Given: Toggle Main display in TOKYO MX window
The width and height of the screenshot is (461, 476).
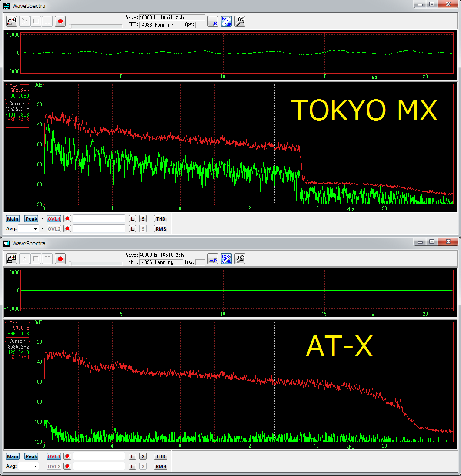Looking at the screenshot, I should point(13,219).
